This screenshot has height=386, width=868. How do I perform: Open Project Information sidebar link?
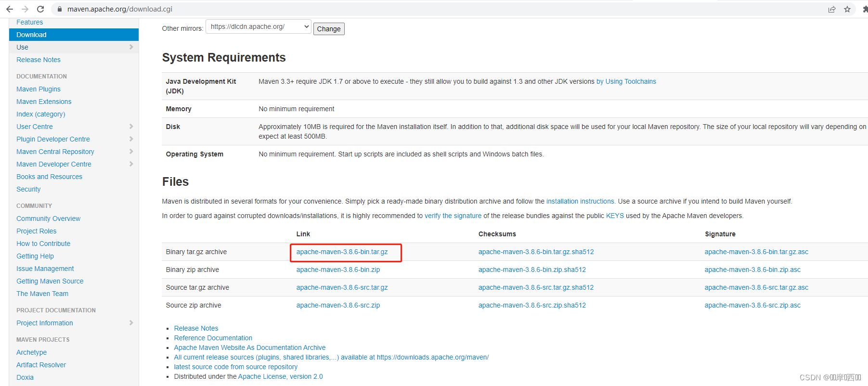coord(45,323)
